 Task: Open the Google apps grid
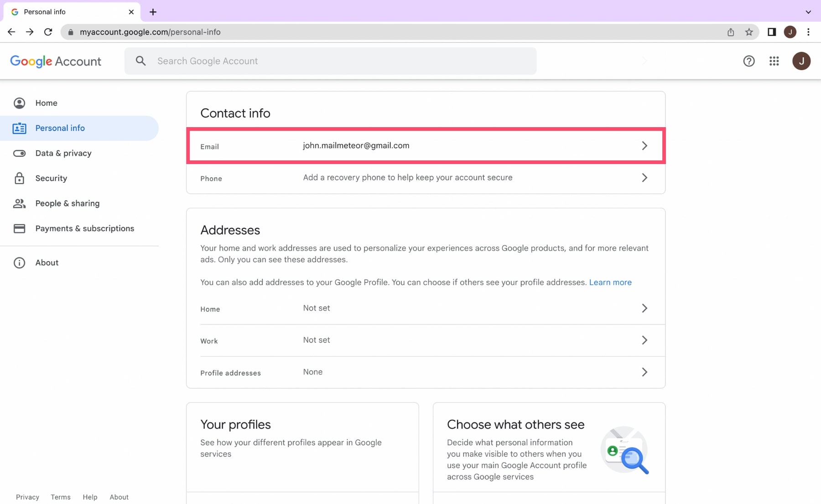pos(774,61)
